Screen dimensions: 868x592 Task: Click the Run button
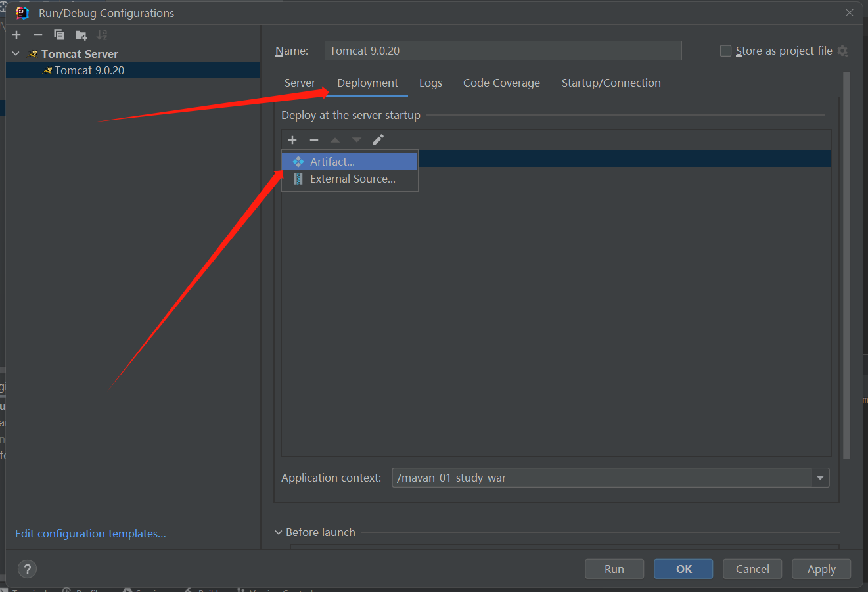tap(614, 569)
